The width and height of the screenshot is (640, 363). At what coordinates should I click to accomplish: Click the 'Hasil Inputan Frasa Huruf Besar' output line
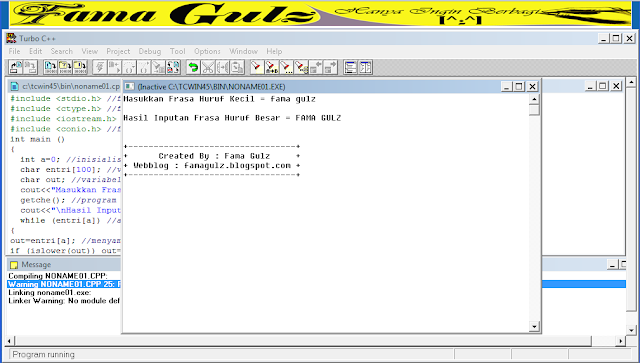click(x=232, y=118)
